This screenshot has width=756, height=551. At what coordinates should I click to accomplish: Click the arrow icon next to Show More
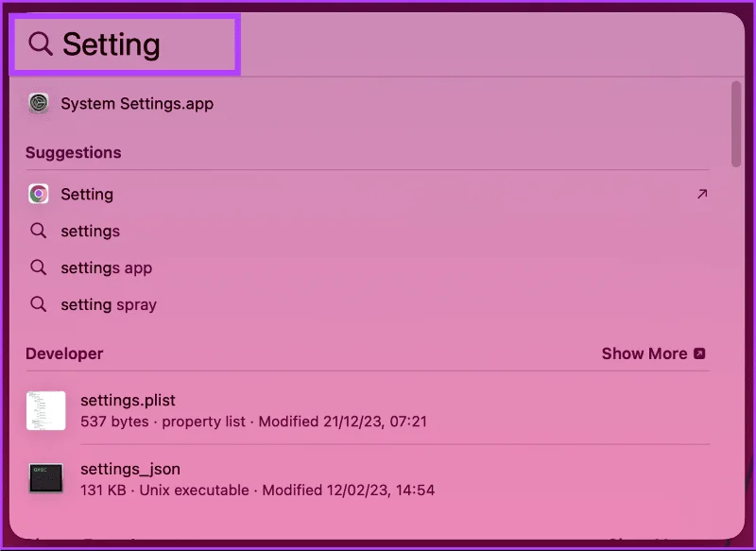[x=699, y=353]
